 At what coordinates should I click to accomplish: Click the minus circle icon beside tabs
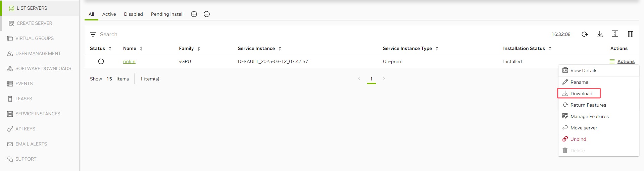click(x=207, y=14)
